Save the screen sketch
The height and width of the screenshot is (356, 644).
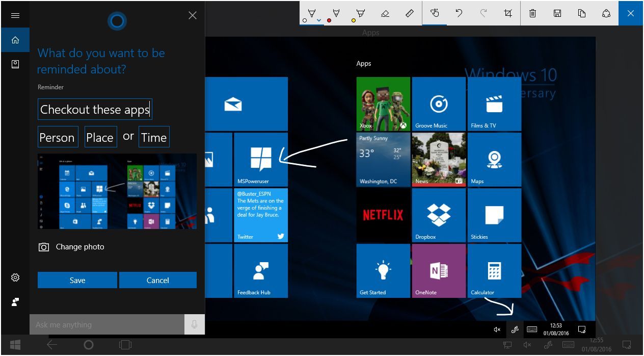557,13
